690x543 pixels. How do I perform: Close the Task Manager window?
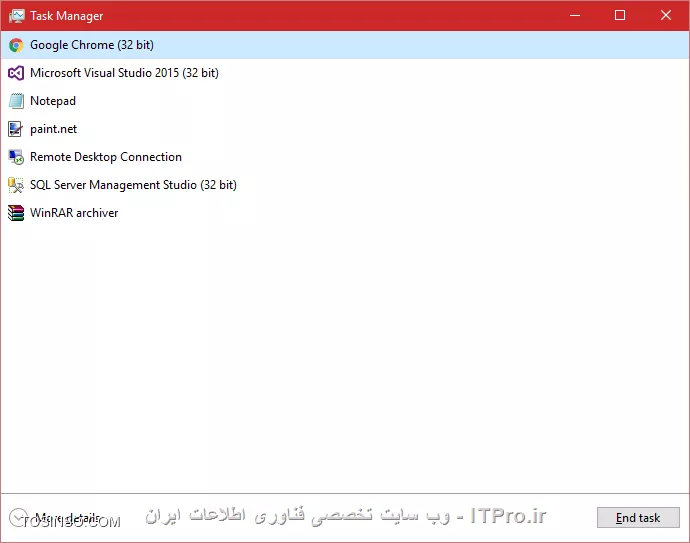point(666,15)
